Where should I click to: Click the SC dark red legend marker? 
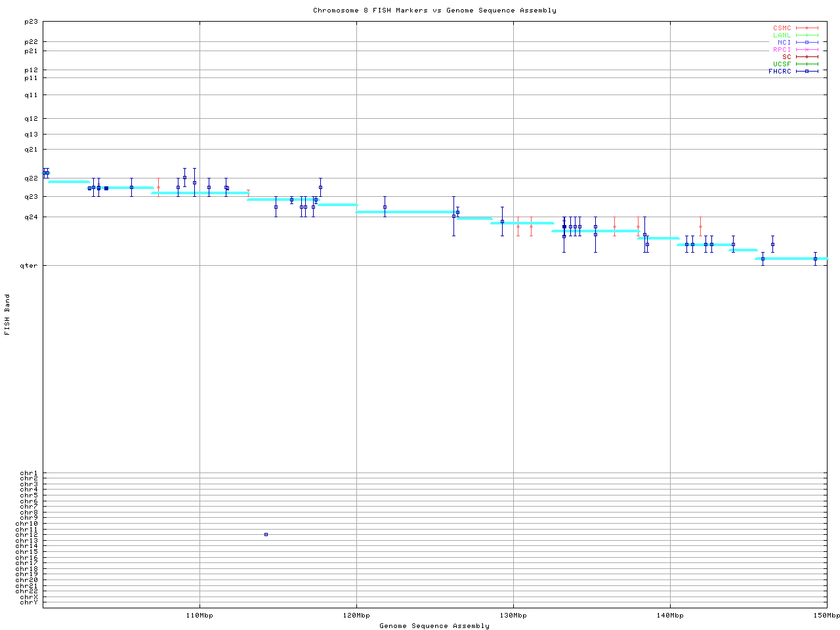coord(807,57)
